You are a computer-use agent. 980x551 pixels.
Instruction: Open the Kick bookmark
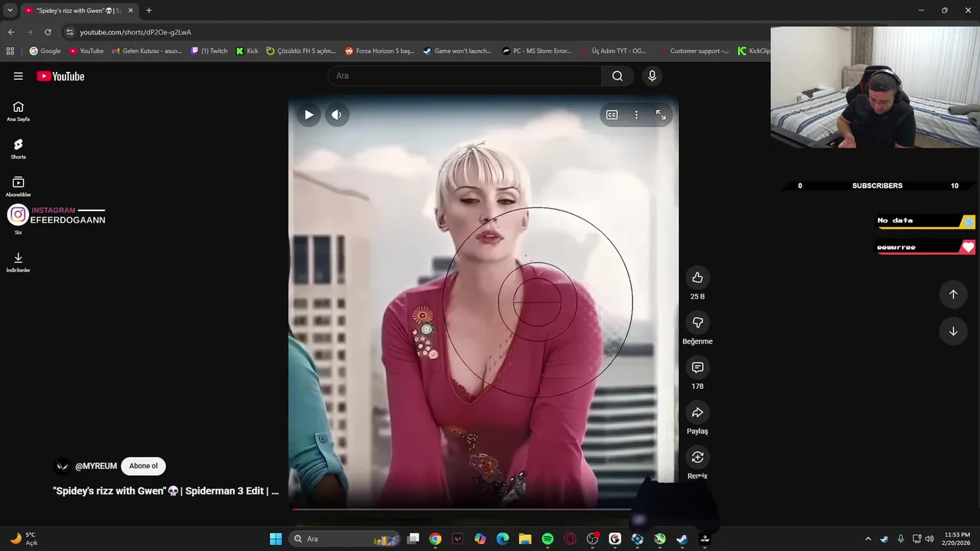click(x=247, y=51)
